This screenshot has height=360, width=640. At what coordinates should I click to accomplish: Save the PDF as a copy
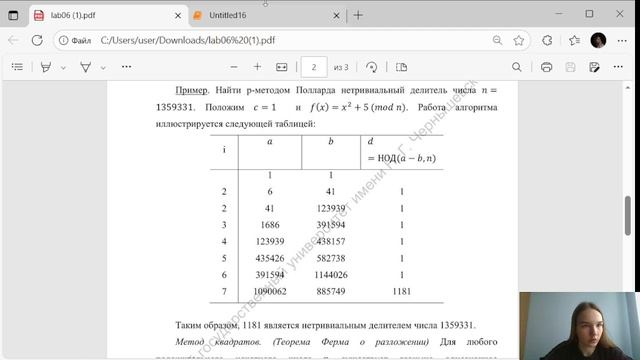[594, 67]
